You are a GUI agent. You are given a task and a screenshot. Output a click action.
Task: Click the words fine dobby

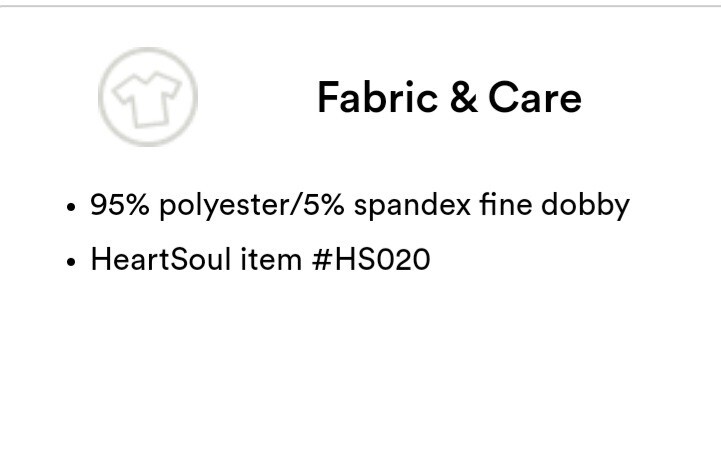(555, 205)
